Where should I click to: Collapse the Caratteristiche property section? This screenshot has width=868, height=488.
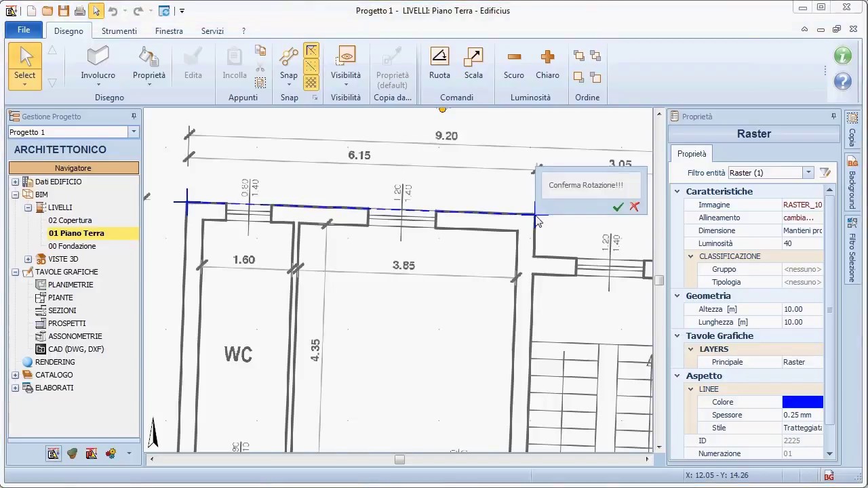pos(677,192)
